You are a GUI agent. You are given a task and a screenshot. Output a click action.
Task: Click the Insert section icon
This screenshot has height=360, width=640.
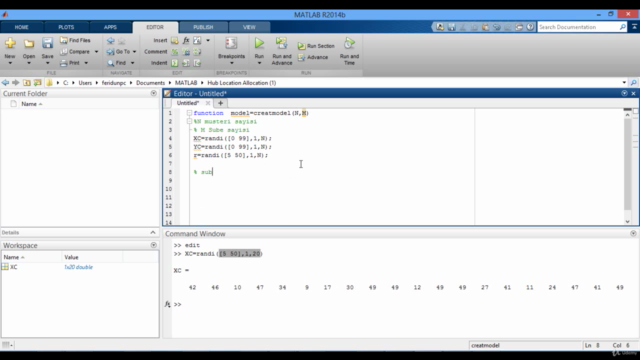click(175, 40)
